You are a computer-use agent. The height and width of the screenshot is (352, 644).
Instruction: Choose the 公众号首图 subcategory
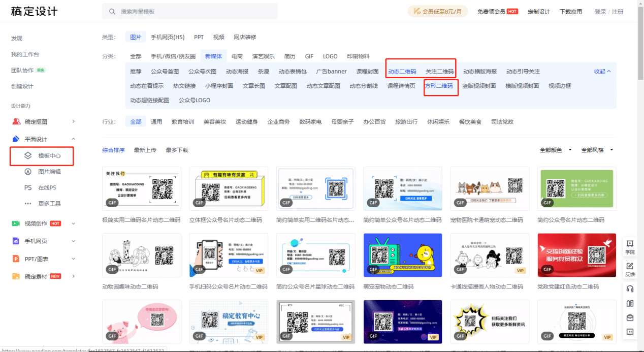(165, 72)
